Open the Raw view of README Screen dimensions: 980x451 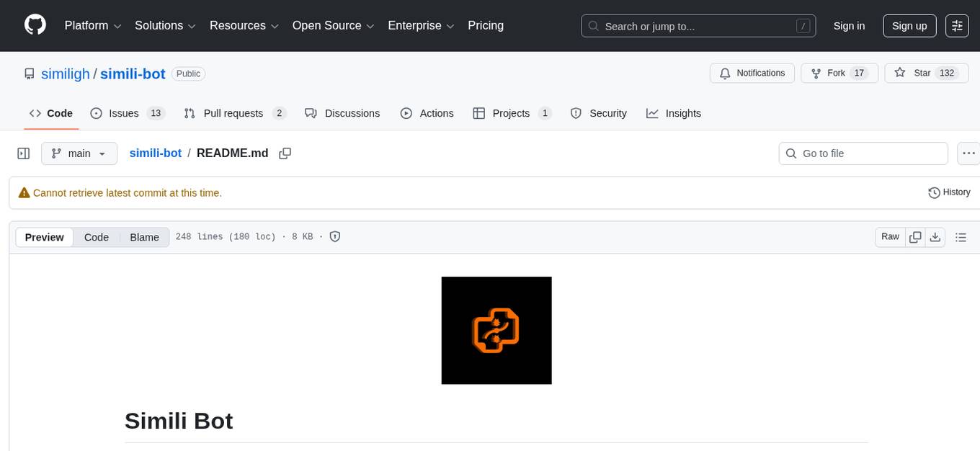889,236
